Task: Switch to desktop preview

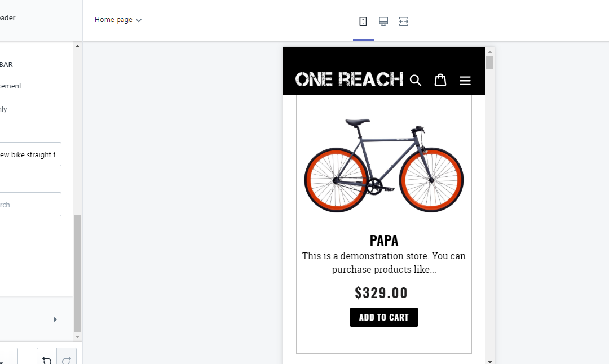Action: coord(383,21)
